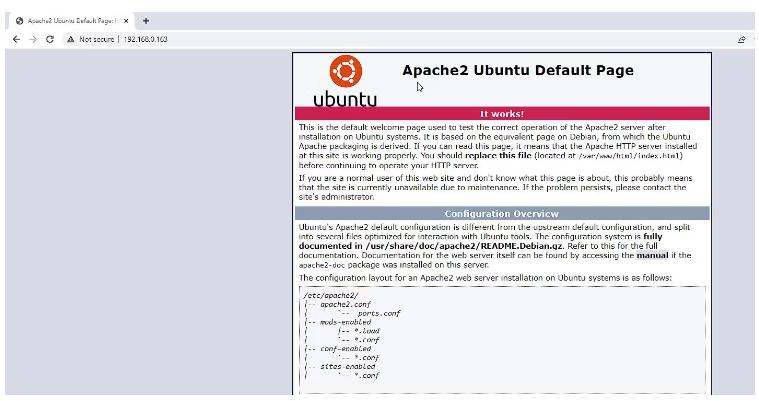
Task: Click the browser forward arrow
Action: [x=33, y=39]
